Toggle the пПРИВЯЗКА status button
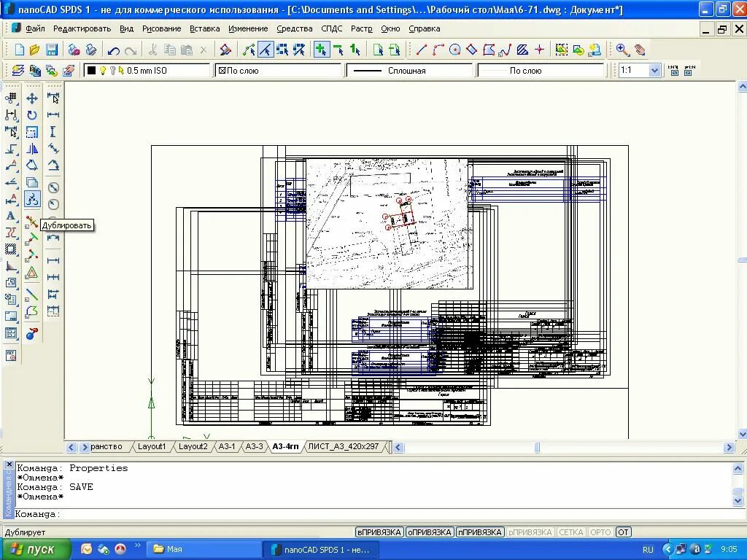Image resolution: width=747 pixels, height=560 pixels. [479, 532]
